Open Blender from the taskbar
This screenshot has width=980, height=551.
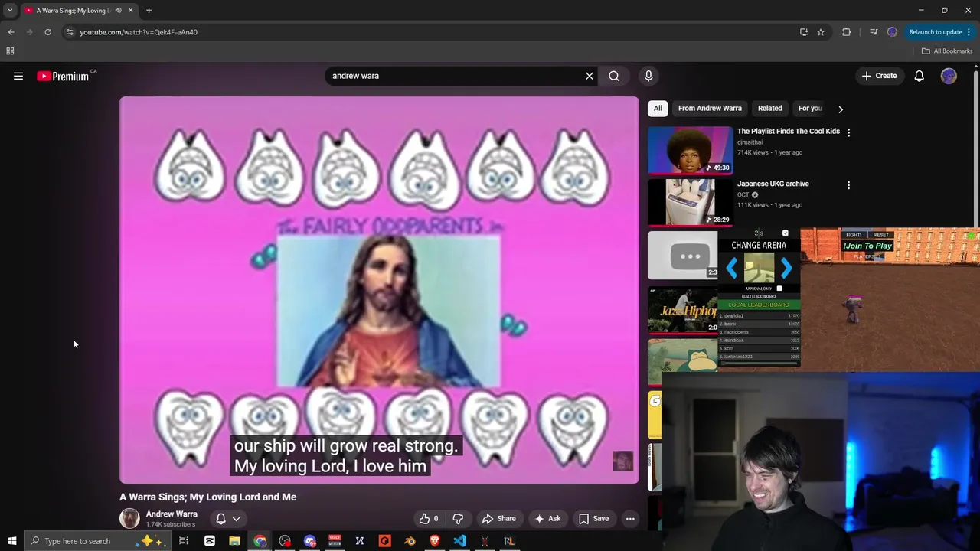(410, 541)
